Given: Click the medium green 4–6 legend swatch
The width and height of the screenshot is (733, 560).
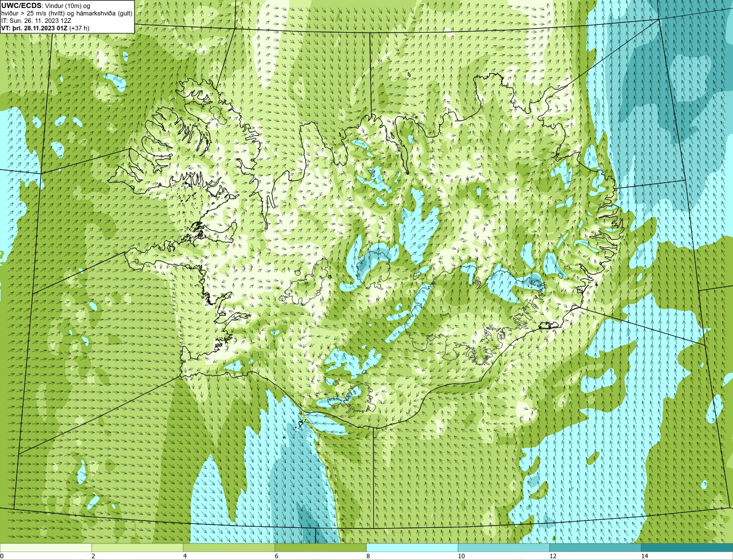Looking at the screenshot, I should click(x=229, y=547).
